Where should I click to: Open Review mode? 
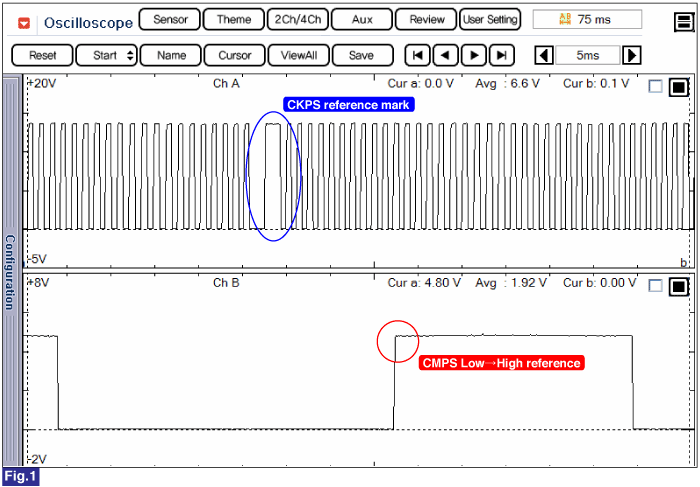tap(426, 20)
